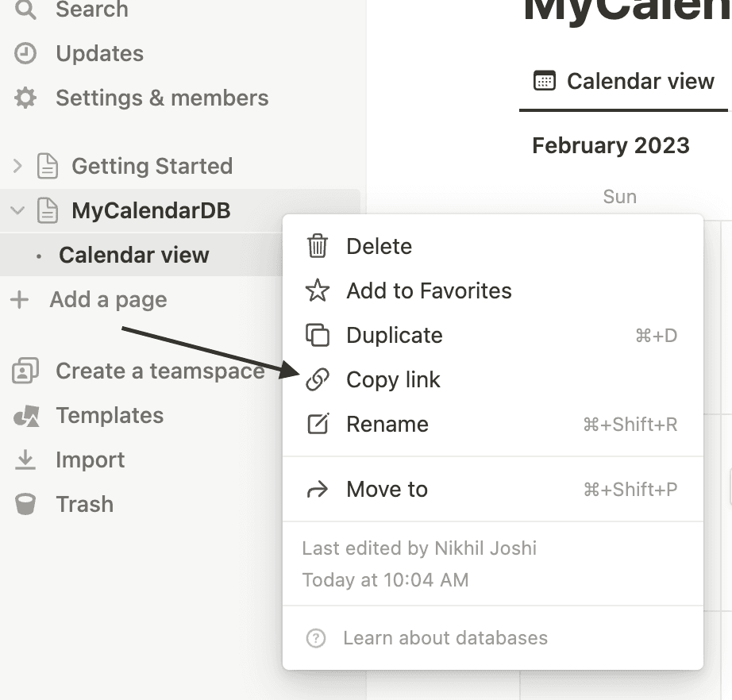
Task: Click the Move to arrow icon
Action: pos(318,489)
